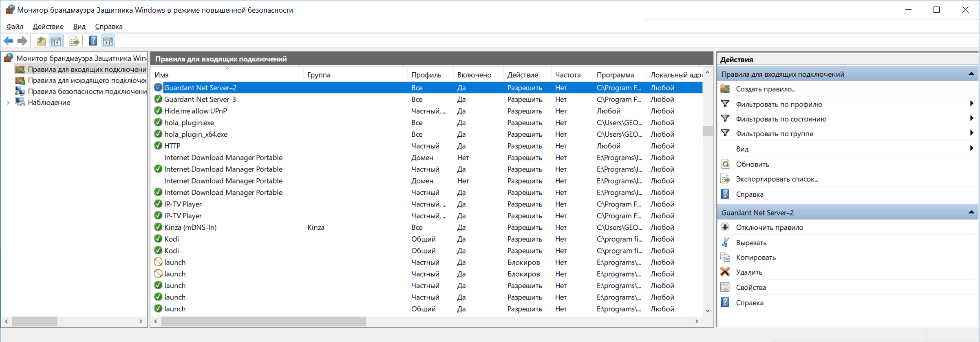This screenshot has height=342, width=980.
Task: Collapse the Guardant Net Server–2 actions section
Action: click(971, 212)
